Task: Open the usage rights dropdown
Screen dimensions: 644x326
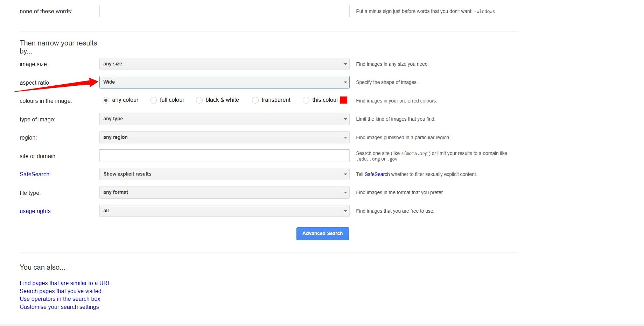Action: [x=224, y=211]
